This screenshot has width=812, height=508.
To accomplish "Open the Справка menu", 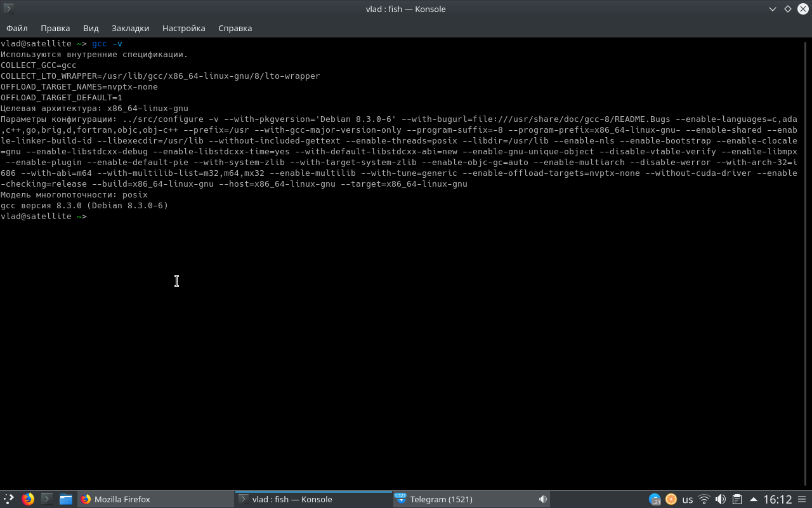I will 235,28.
